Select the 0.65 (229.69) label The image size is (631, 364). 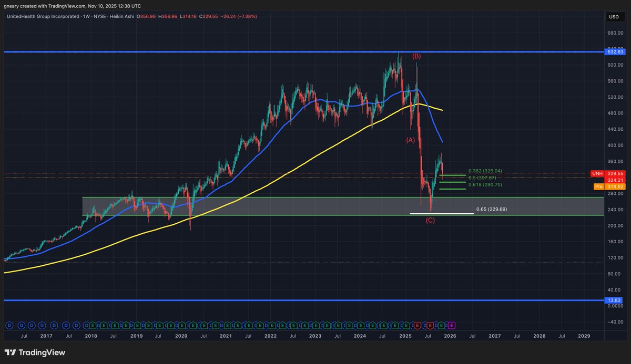click(491, 209)
